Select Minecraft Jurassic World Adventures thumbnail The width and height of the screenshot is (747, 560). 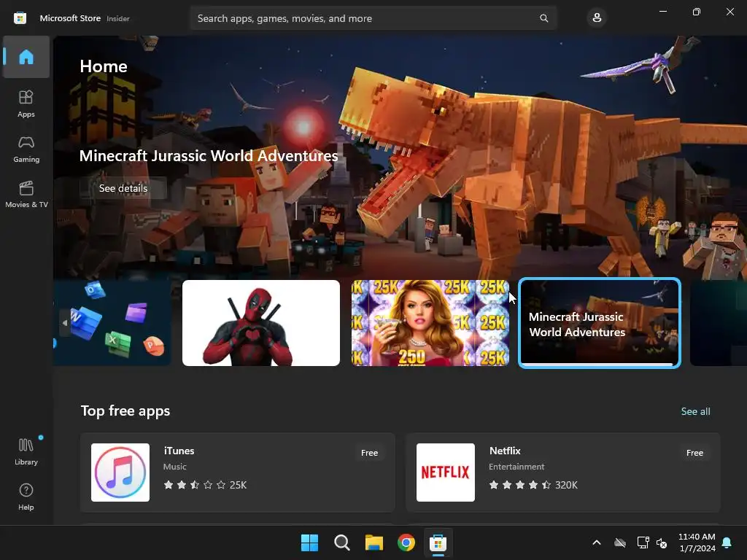pos(600,323)
